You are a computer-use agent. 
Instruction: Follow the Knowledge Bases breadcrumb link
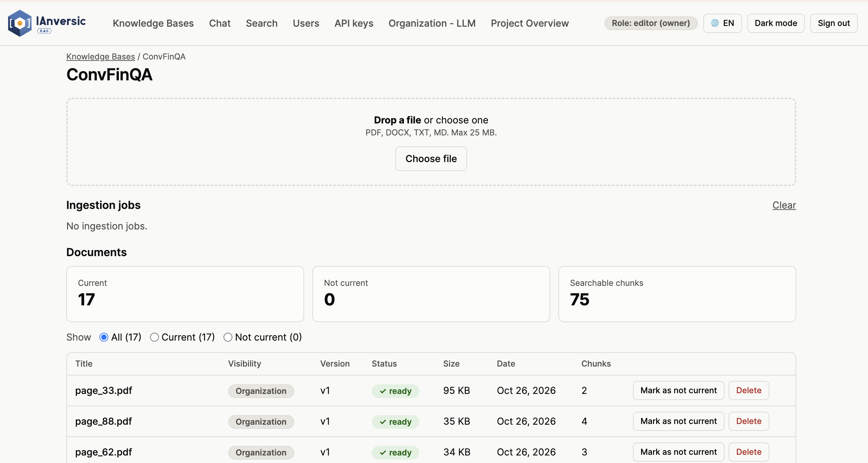(100, 56)
